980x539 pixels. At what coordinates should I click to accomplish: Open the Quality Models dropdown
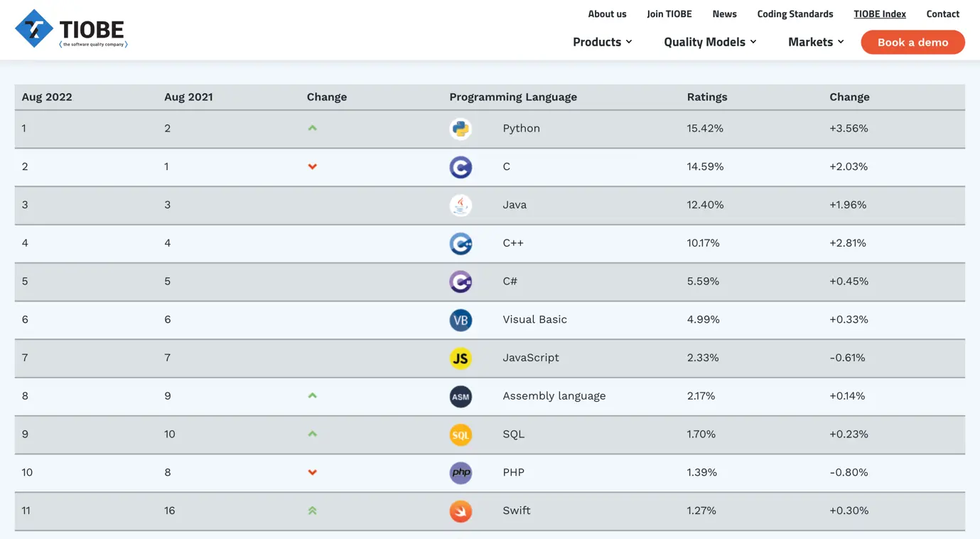pos(710,42)
